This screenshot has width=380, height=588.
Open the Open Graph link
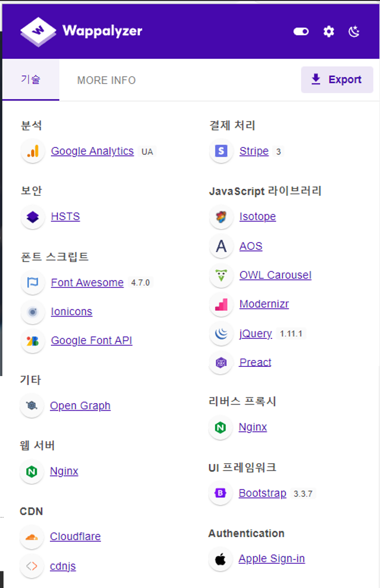(80, 406)
